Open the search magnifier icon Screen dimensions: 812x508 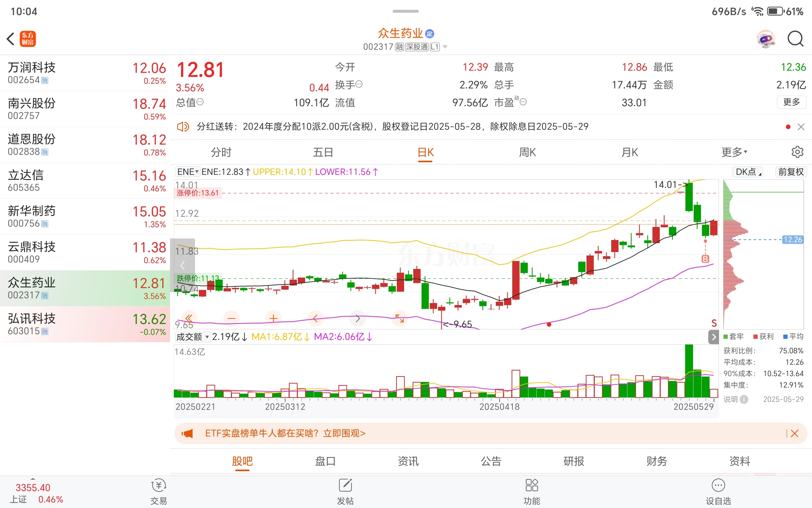point(796,39)
